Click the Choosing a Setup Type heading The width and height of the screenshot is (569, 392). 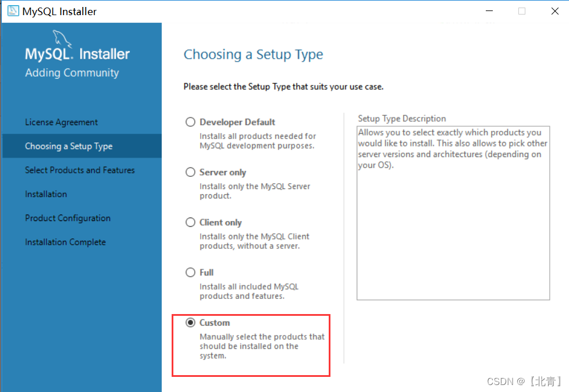pyautogui.click(x=253, y=55)
